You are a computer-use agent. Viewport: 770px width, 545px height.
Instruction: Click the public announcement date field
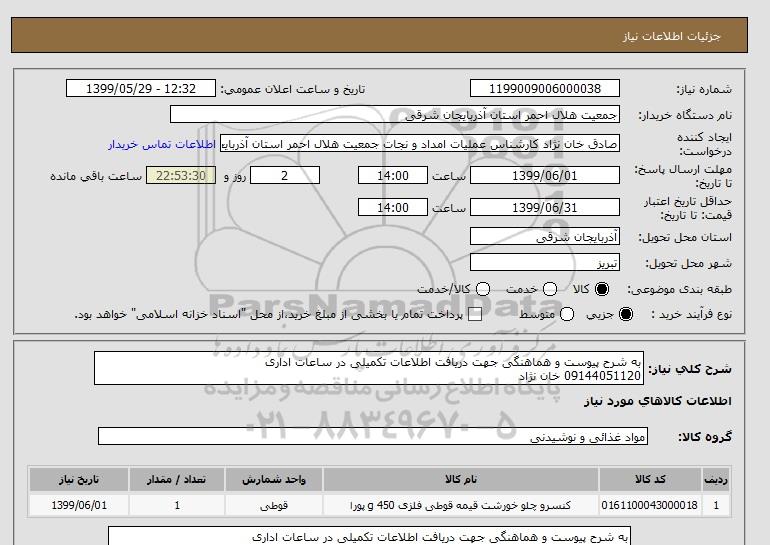point(141,88)
